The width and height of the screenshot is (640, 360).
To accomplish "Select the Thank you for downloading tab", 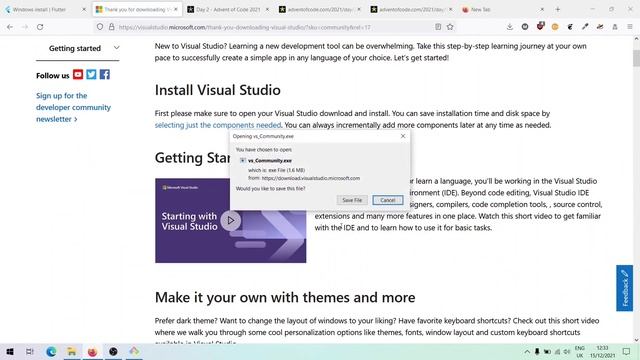I will click(137, 9).
